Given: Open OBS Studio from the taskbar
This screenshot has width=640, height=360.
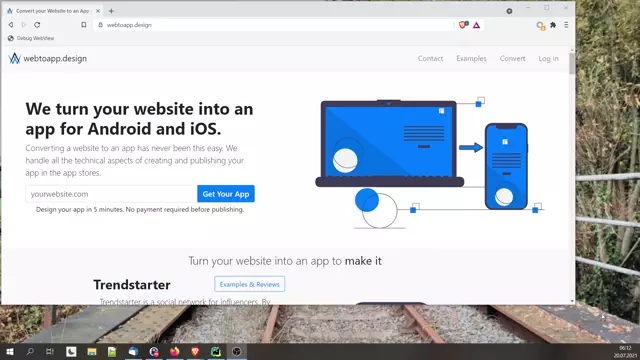Looking at the screenshot, I should (237, 351).
